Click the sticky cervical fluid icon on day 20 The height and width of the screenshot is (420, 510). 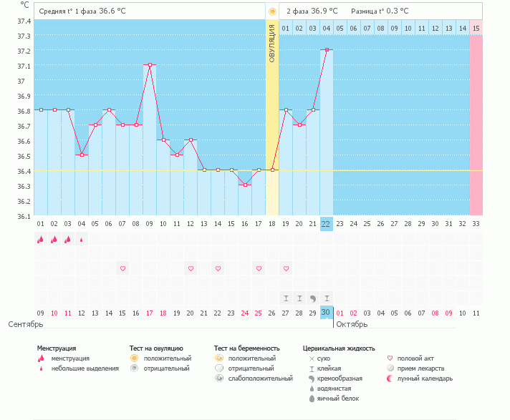(299, 298)
